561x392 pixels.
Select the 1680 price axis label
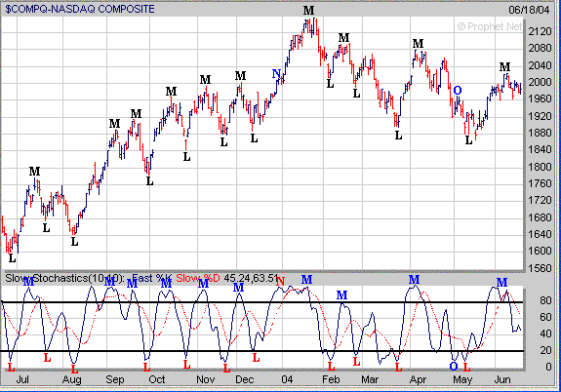(x=540, y=217)
